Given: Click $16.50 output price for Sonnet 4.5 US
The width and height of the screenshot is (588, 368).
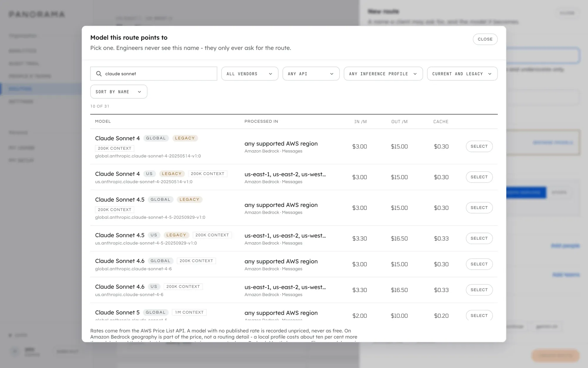Looking at the screenshot, I should click(x=399, y=238).
